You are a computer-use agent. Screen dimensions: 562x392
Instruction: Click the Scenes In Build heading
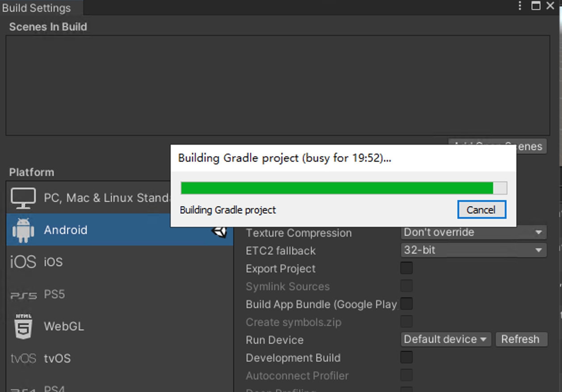48,27
